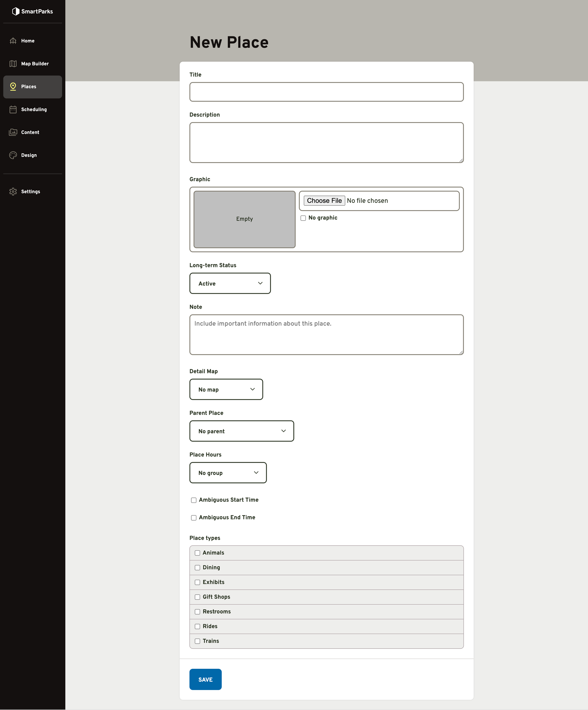The width and height of the screenshot is (588, 710).
Task: Check the Restrooms place type
Action: coord(197,612)
